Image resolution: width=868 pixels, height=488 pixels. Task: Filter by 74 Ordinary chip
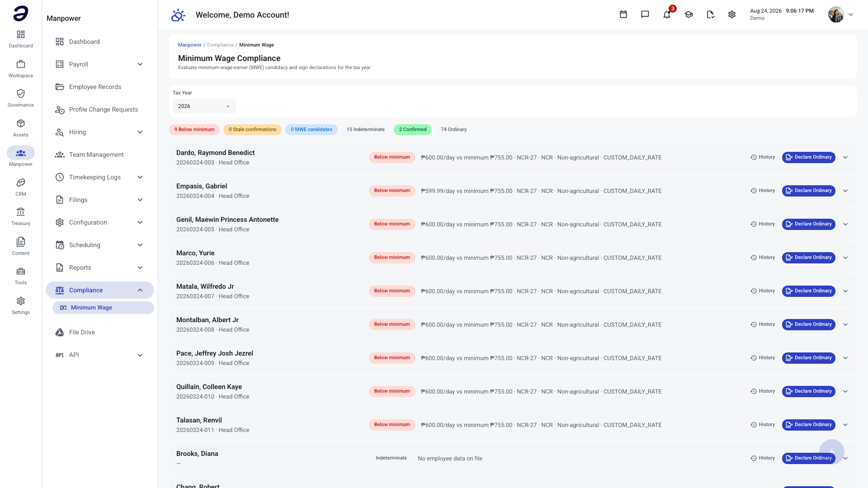point(454,130)
